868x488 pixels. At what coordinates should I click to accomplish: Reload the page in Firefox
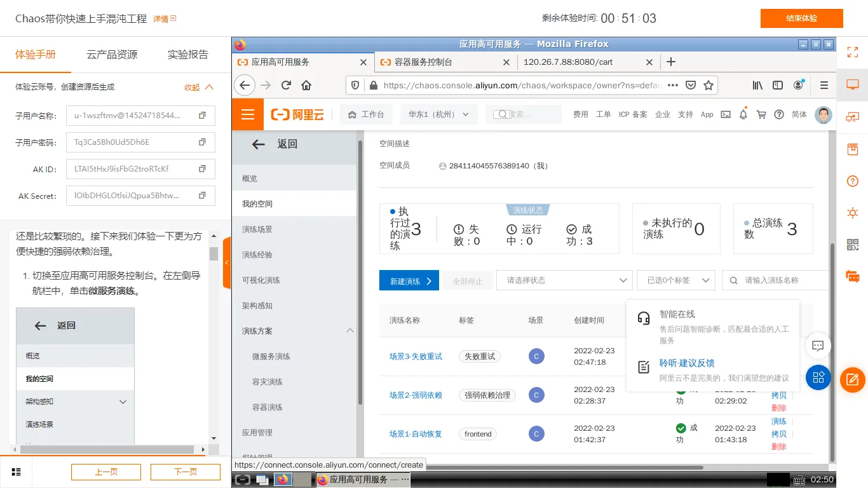click(x=286, y=85)
